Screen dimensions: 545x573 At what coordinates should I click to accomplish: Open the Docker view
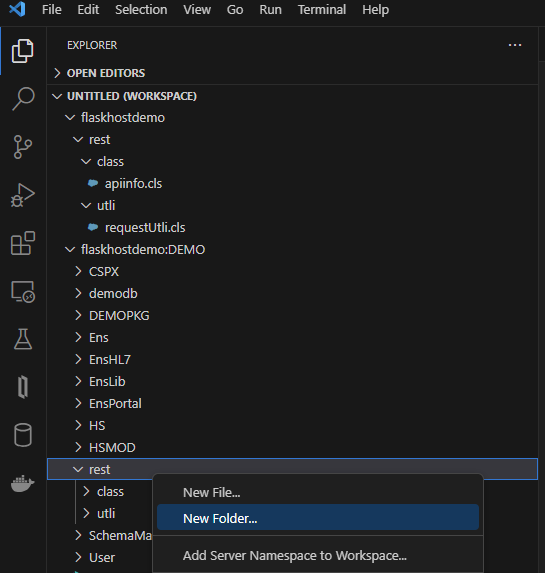pos(23,483)
